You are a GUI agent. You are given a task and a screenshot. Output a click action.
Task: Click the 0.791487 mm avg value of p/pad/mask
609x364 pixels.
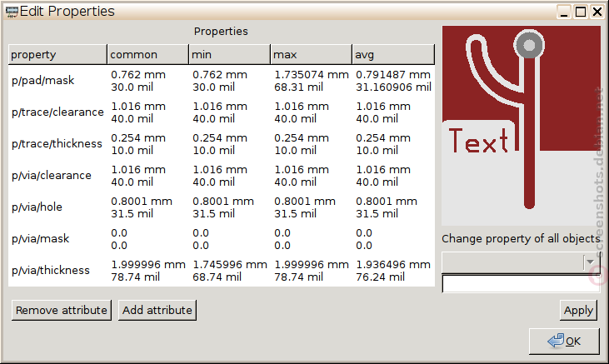(393, 75)
